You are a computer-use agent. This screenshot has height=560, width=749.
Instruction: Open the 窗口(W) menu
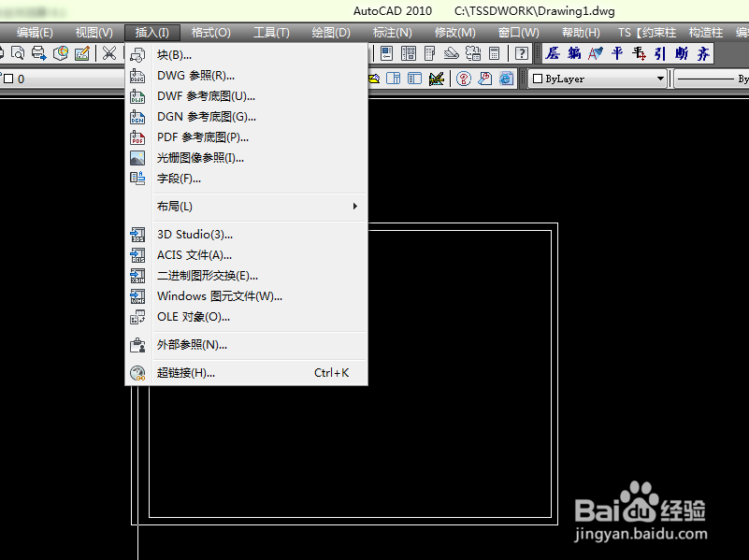click(519, 33)
